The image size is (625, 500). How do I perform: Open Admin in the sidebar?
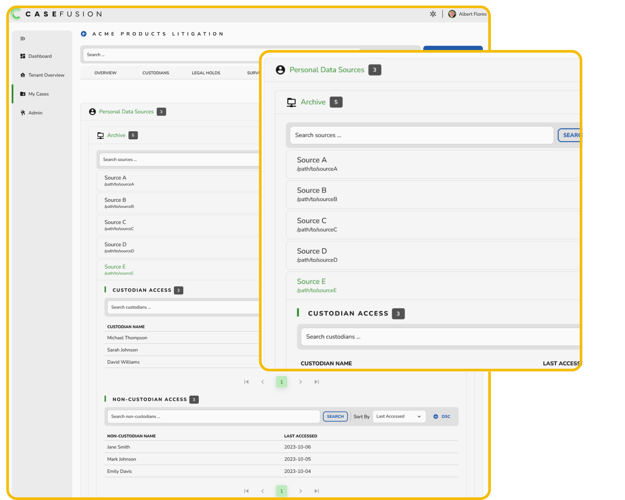[31, 113]
